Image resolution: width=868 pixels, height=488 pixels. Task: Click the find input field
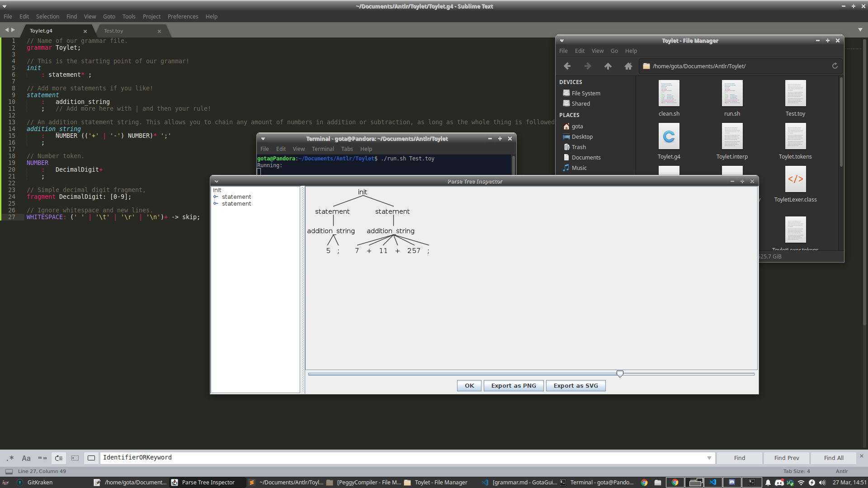(x=402, y=458)
